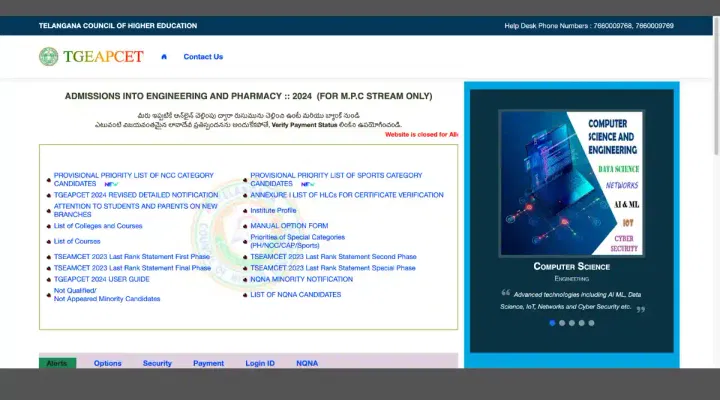Open Provisional Priority List of NCC Category Candidates
Viewport: 720px width, 400px height.
coord(134,180)
